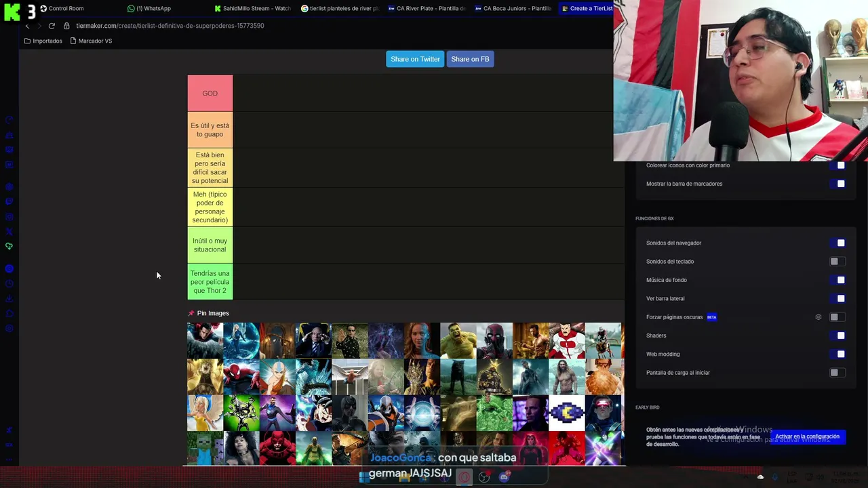The width and height of the screenshot is (868, 488).
Task: Select the shirtless Aquaman image thumbnail
Action: click(567, 377)
